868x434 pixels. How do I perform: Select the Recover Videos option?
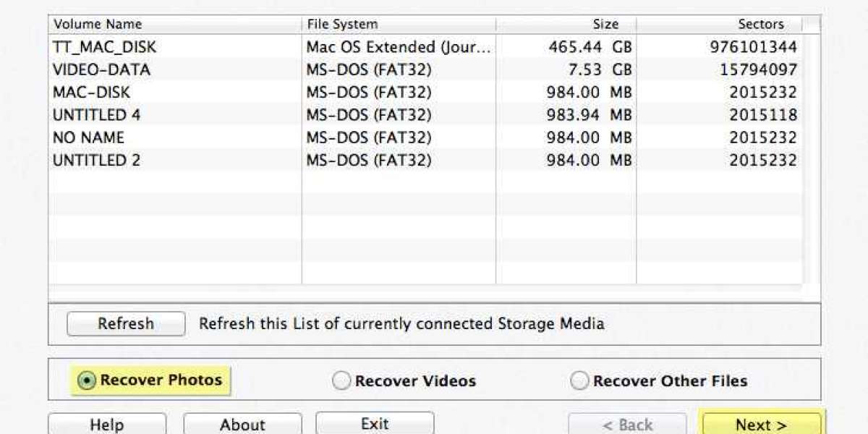[340, 379]
